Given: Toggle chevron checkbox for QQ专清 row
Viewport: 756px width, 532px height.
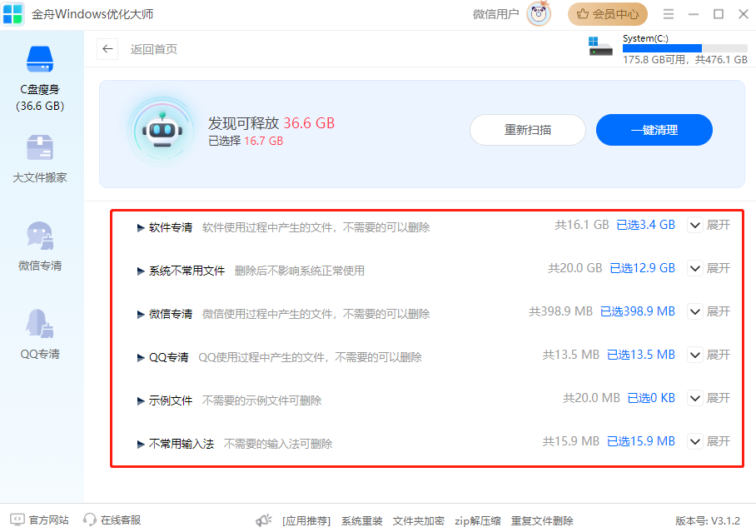Looking at the screenshot, I should (694, 355).
